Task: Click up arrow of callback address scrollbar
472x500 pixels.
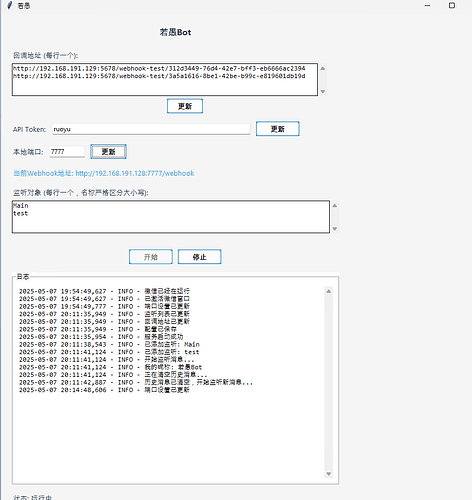Action: pos(322,68)
